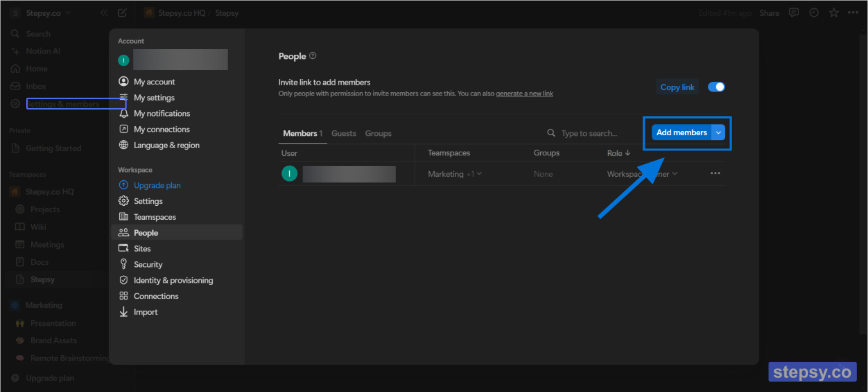
Task: Open the Wiki page in sidebar
Action: tap(38, 227)
